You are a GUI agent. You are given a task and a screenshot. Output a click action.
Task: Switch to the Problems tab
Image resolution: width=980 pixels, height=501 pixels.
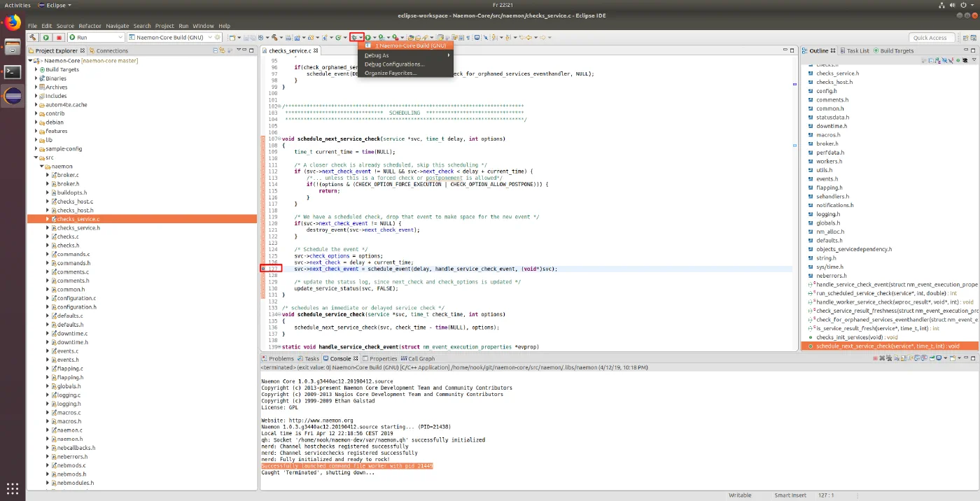pyautogui.click(x=279, y=358)
